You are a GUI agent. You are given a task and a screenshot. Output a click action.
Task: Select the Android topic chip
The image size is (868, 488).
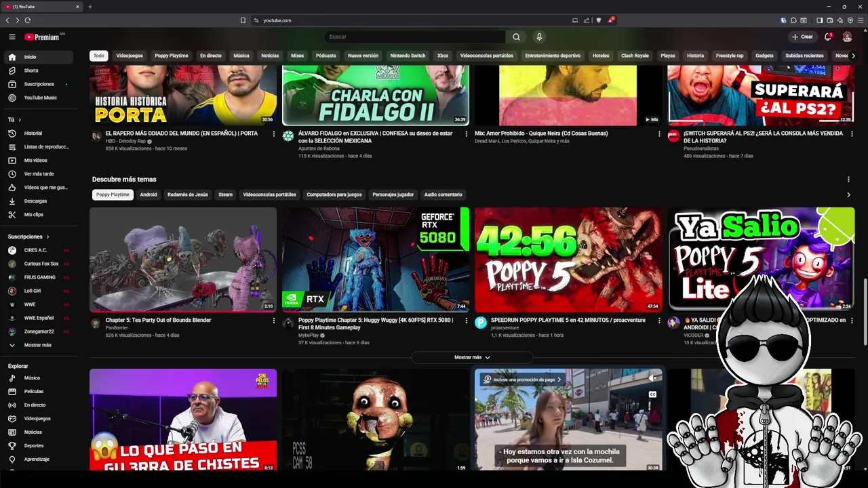(x=149, y=195)
